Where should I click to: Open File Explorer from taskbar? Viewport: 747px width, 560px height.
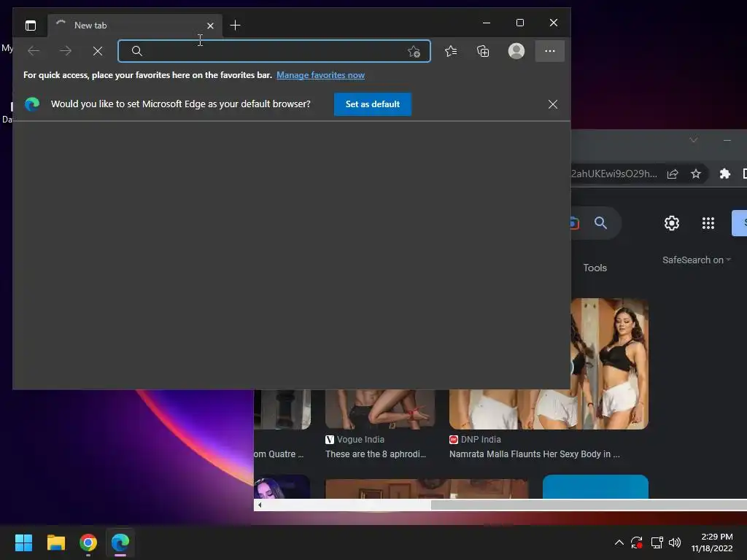coord(55,542)
